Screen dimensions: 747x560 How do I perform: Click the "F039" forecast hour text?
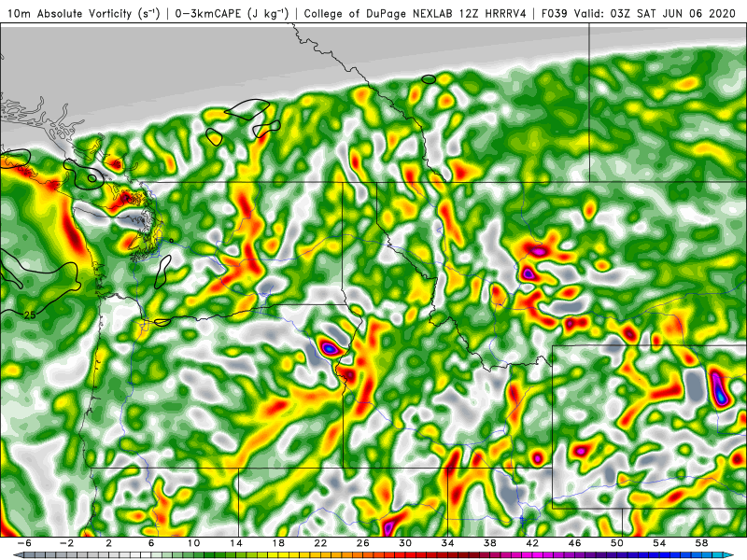tap(556, 13)
